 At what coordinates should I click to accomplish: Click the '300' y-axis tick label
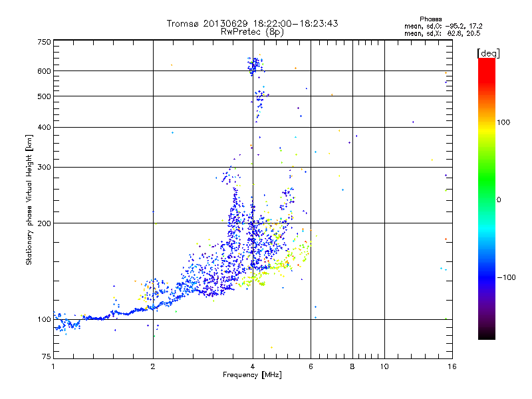point(44,168)
